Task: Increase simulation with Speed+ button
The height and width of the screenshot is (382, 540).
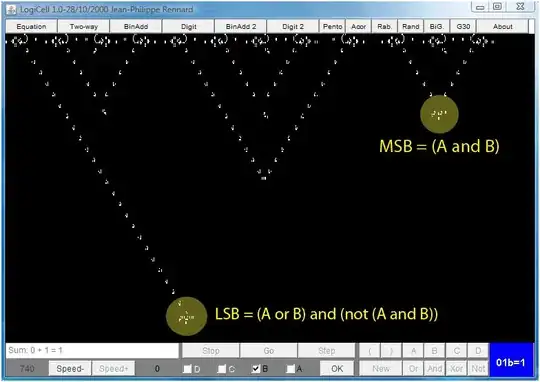Action: (x=114, y=369)
